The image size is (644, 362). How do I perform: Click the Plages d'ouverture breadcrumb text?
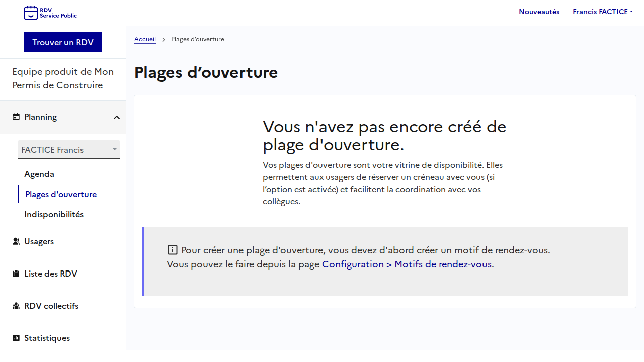pos(197,39)
